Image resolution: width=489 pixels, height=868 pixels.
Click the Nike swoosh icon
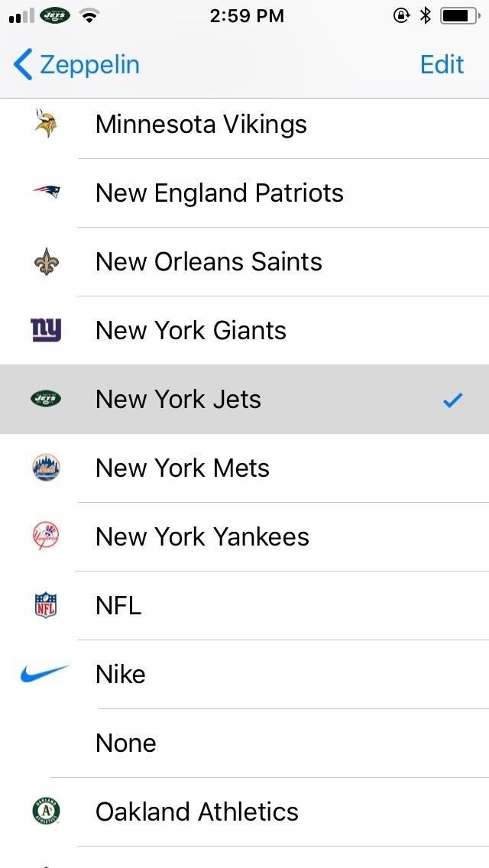point(46,674)
